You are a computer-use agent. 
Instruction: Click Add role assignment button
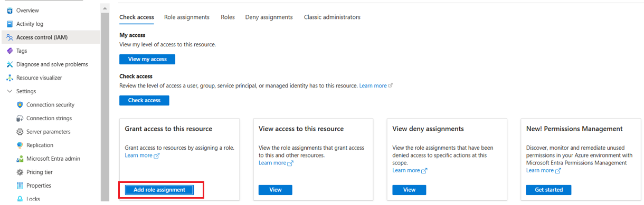point(159,190)
